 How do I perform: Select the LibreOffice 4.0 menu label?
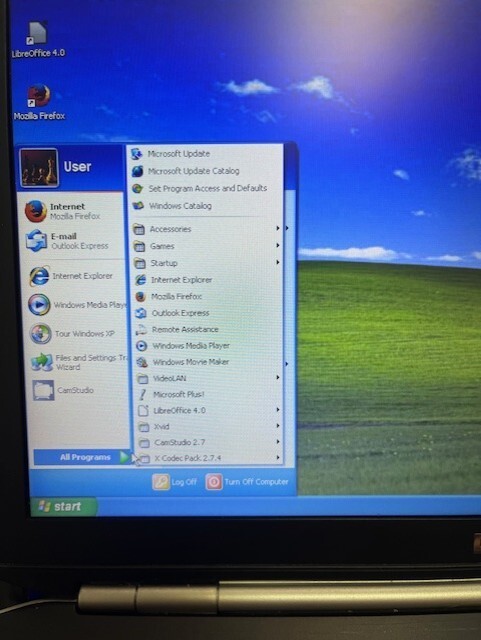pyautogui.click(x=179, y=411)
